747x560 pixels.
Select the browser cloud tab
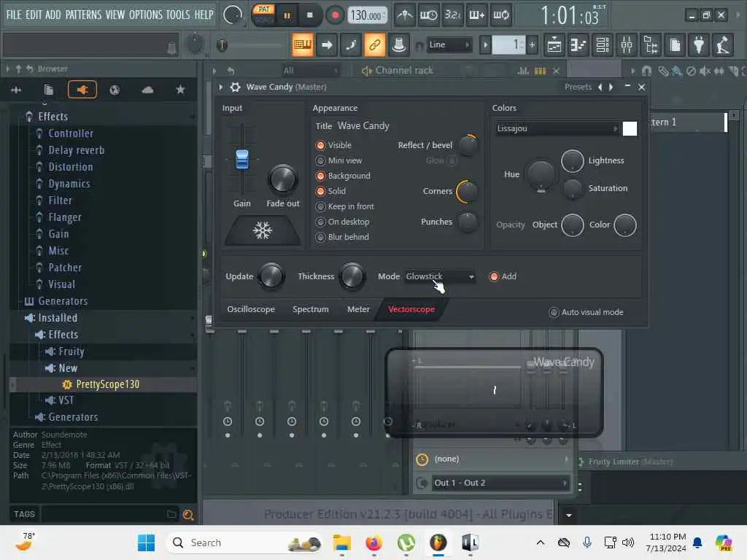147,90
